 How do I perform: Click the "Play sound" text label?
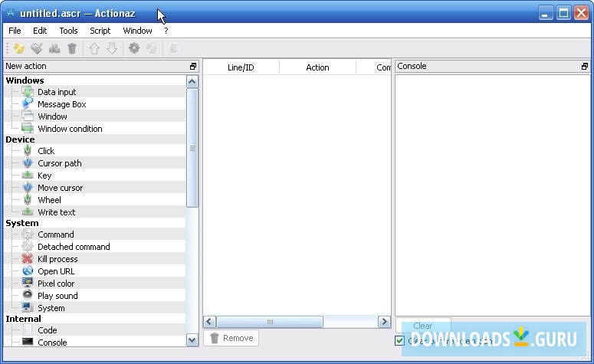coord(57,296)
